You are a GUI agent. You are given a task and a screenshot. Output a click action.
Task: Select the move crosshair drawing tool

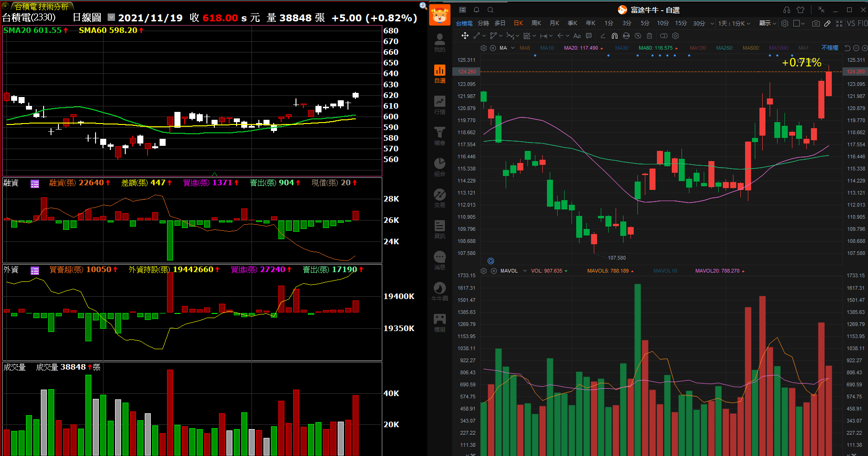[465, 36]
